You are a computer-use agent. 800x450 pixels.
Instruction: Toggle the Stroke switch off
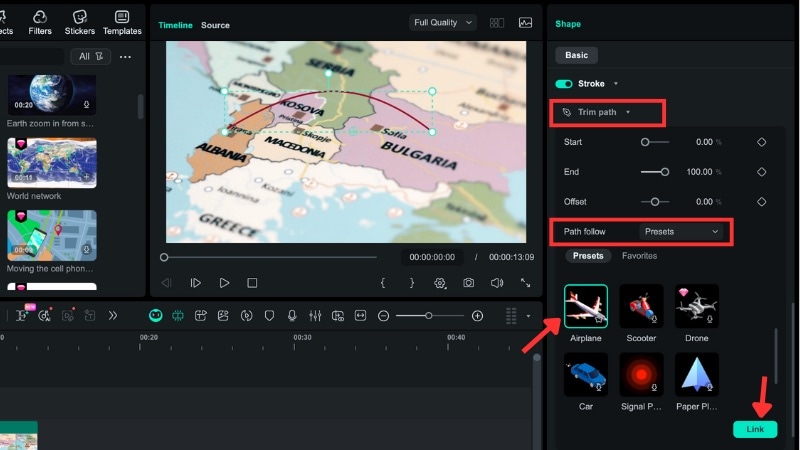(x=564, y=84)
